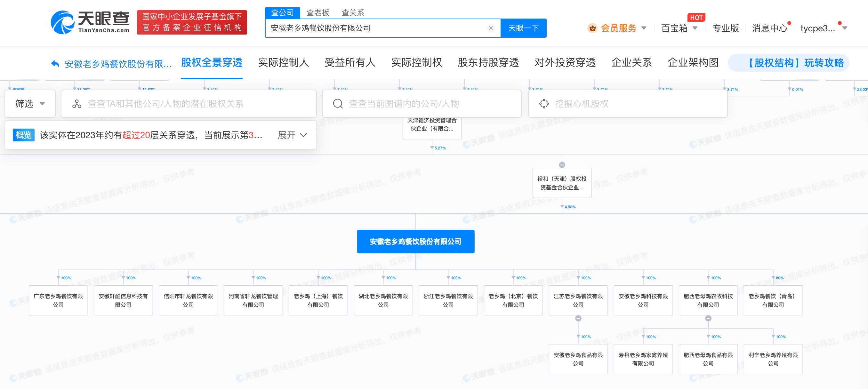Select the 查老板 search tab
The height and width of the screenshot is (389, 868).
[317, 13]
